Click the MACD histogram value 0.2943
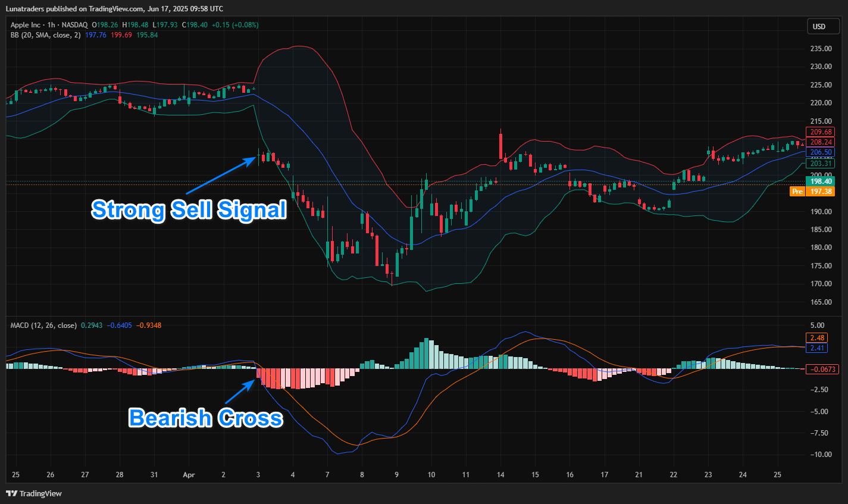 point(92,325)
